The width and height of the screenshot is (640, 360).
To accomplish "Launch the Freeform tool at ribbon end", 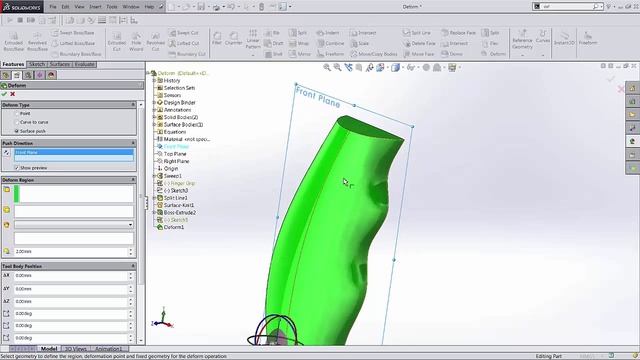I will [588, 38].
